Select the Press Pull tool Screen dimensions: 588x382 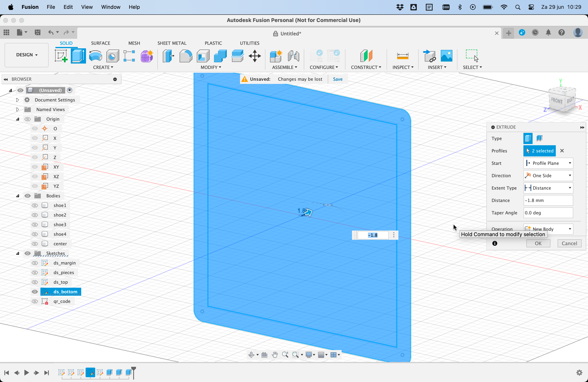click(168, 56)
